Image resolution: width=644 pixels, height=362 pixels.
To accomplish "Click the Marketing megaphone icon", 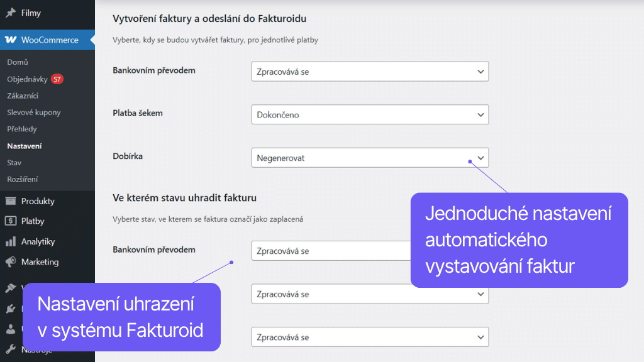I will [x=11, y=261].
